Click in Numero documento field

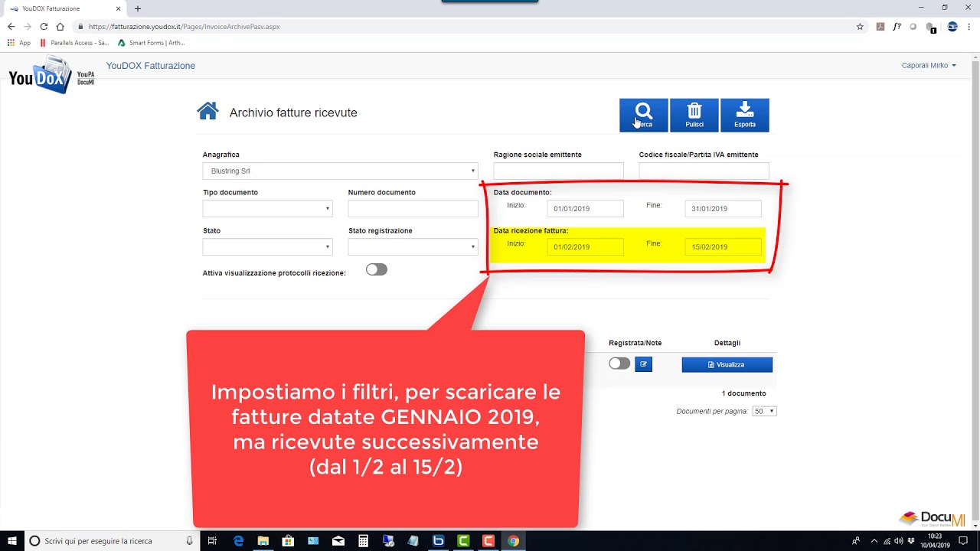pos(413,208)
